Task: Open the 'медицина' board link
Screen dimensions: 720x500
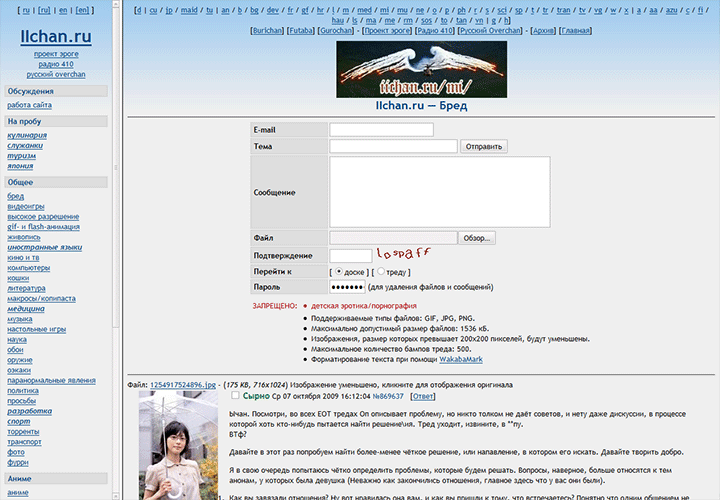Action: pyautogui.click(x=26, y=309)
